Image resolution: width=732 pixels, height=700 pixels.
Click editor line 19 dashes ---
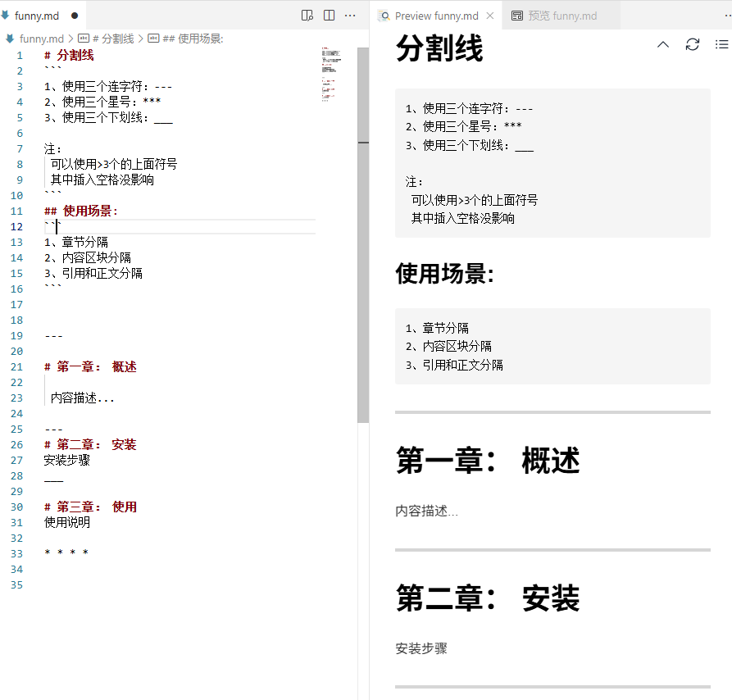coord(53,336)
